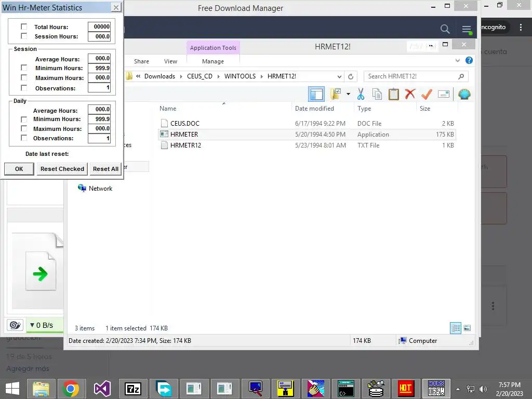Expand the address bar history dropdown

[x=339, y=76]
